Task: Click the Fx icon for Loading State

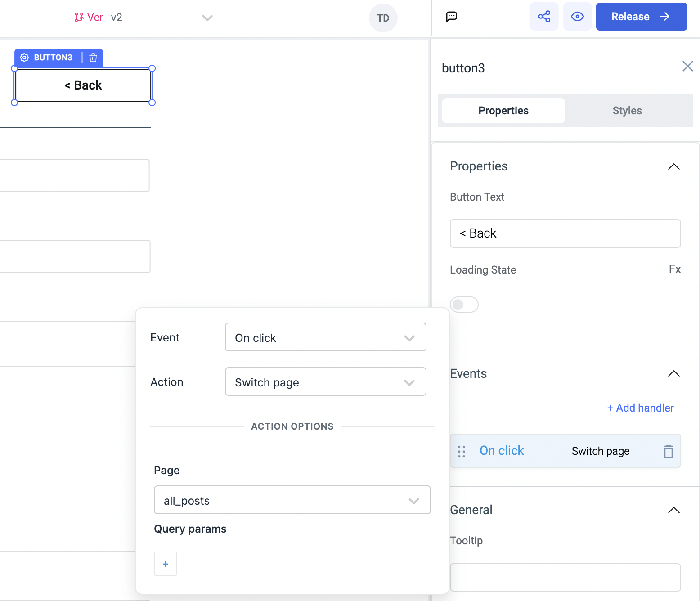Action: (x=674, y=269)
